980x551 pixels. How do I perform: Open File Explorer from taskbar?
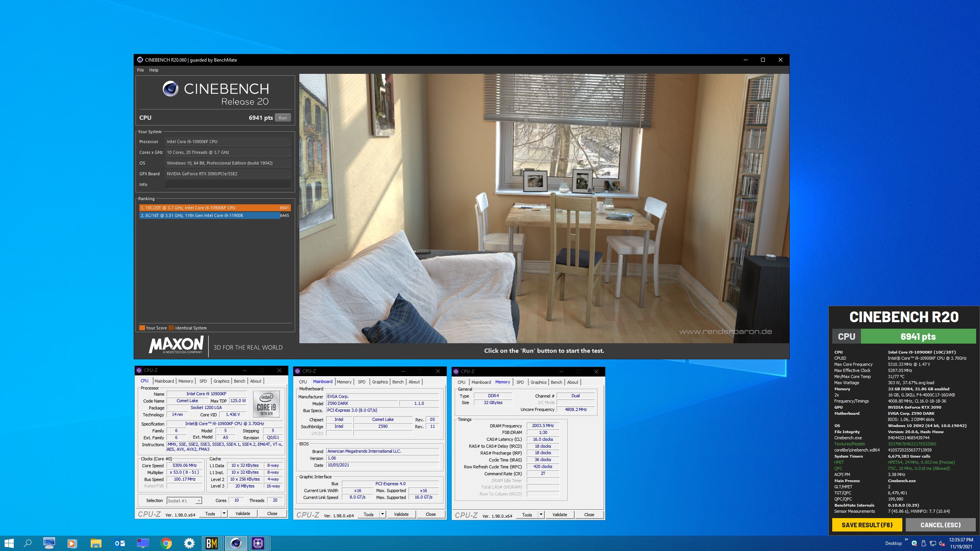coord(96,543)
